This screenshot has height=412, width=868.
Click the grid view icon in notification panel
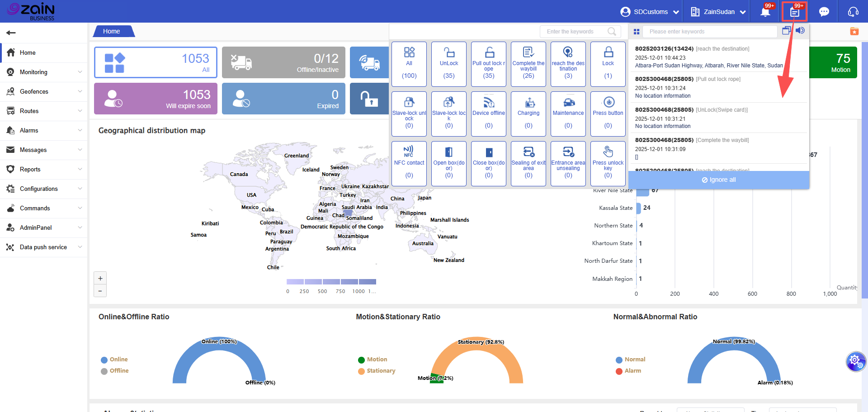[x=637, y=32]
